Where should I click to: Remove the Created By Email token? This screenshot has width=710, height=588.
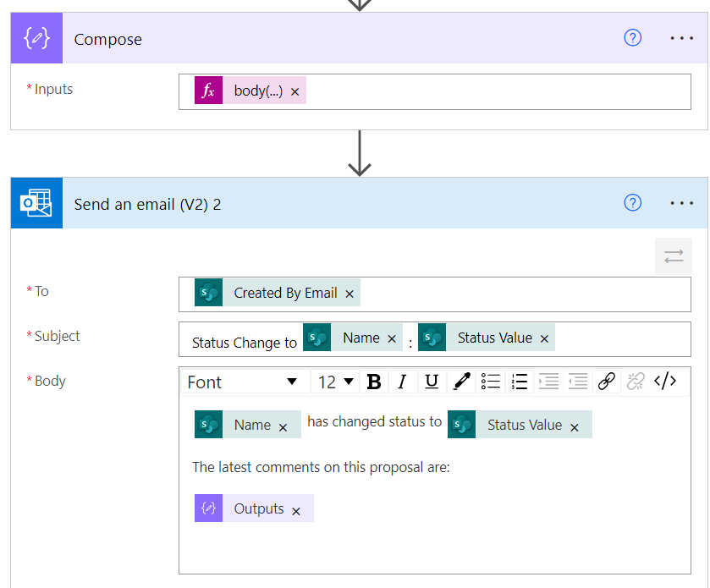(349, 294)
